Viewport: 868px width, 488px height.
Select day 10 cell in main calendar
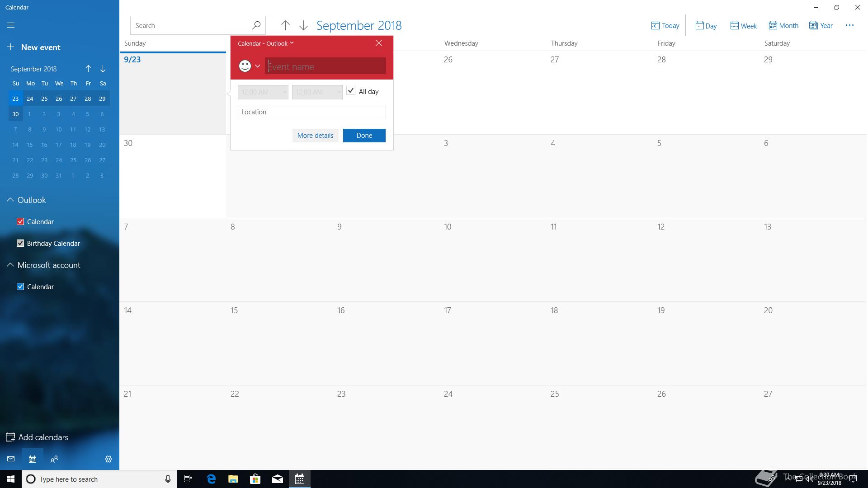click(x=493, y=260)
